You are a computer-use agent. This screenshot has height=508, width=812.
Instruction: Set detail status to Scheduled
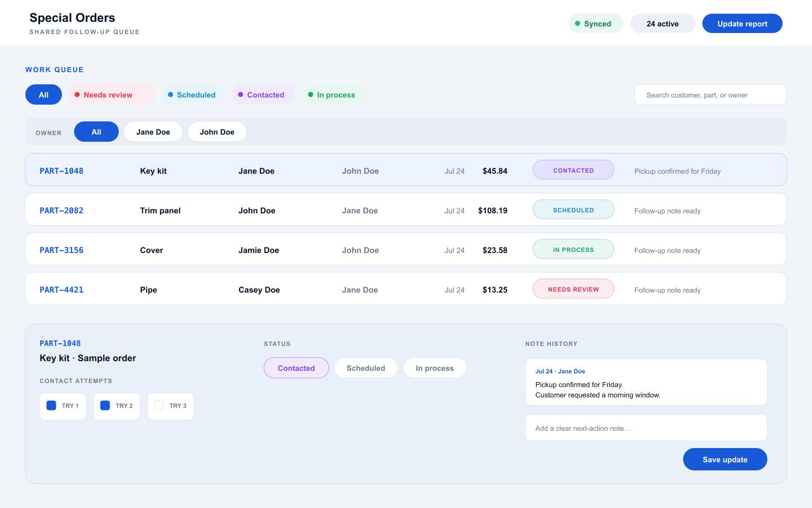(x=365, y=368)
